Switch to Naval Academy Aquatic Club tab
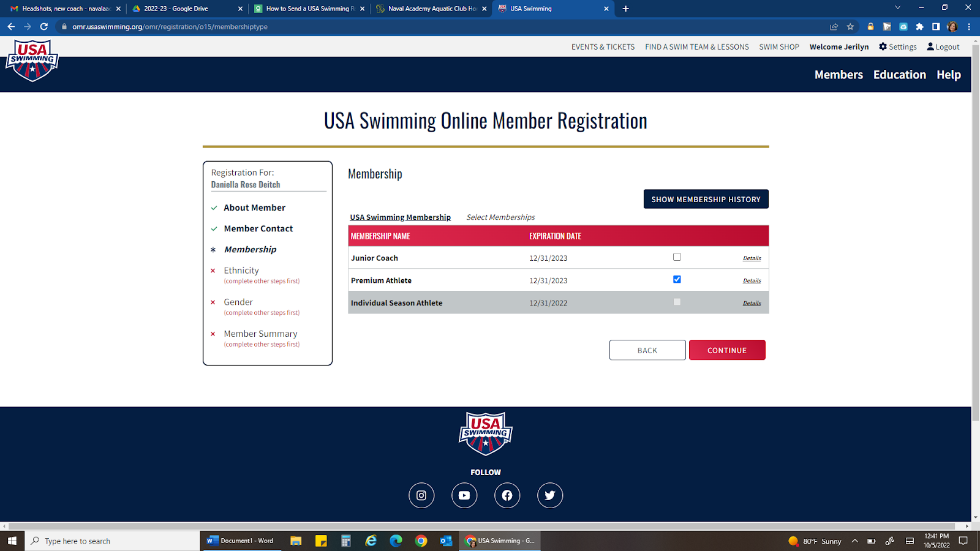Viewport: 980px width, 551px height. (432, 9)
